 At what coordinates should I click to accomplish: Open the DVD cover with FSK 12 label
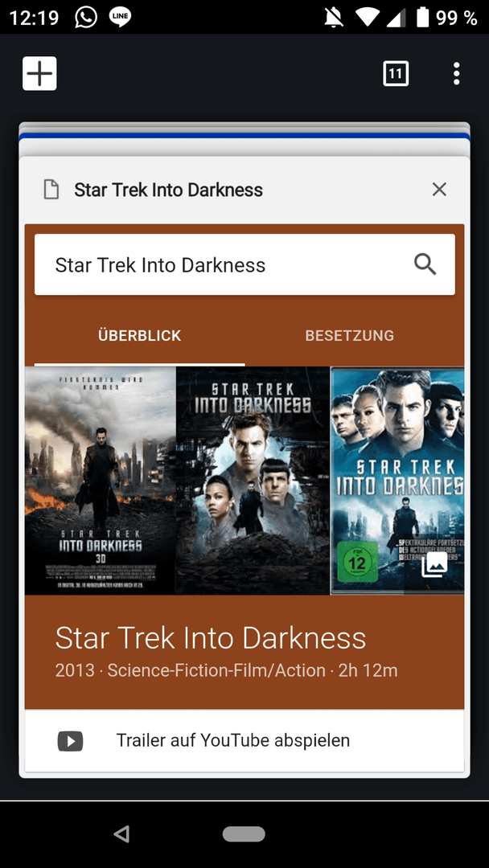point(397,481)
